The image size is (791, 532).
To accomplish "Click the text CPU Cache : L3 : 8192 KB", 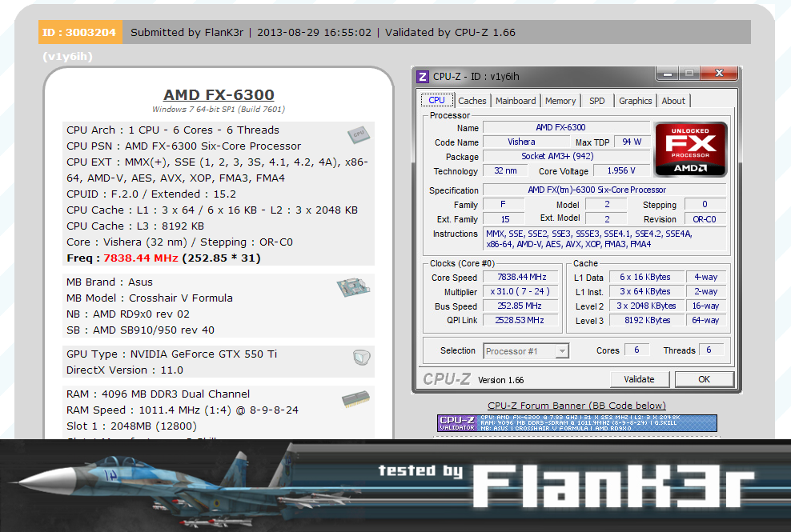I will (135, 226).
